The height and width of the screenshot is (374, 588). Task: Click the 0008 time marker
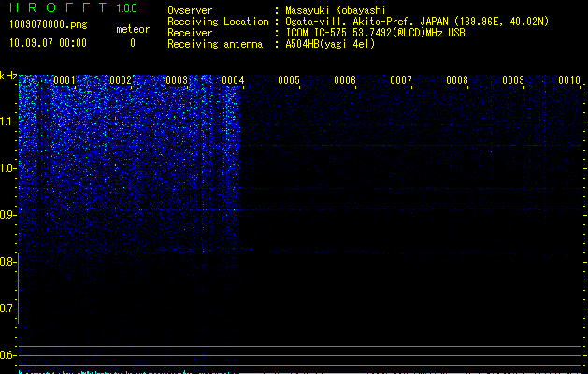click(x=457, y=80)
